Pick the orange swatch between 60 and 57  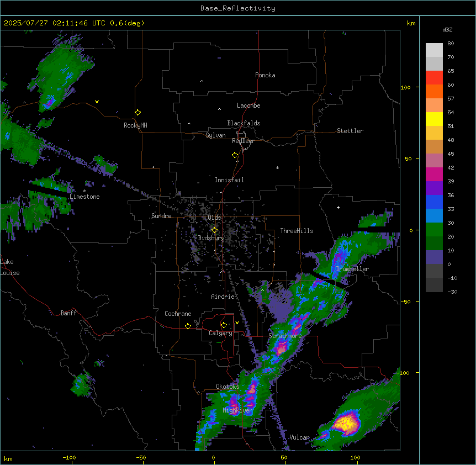[x=434, y=92]
